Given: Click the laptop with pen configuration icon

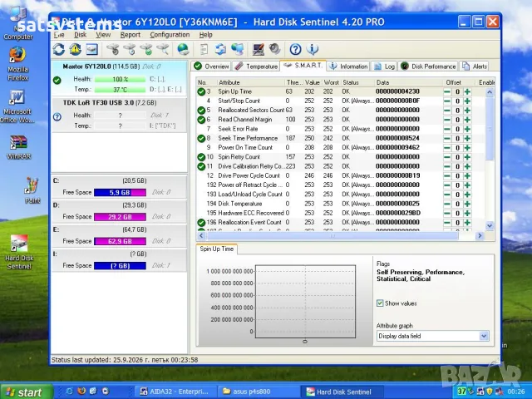Looking at the screenshot, I should [x=259, y=50].
